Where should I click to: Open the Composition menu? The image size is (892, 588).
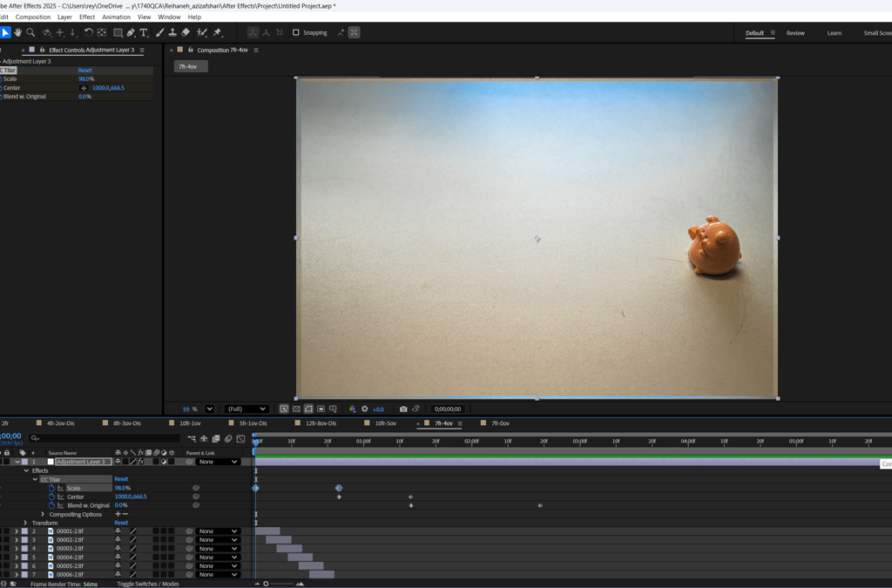[33, 17]
